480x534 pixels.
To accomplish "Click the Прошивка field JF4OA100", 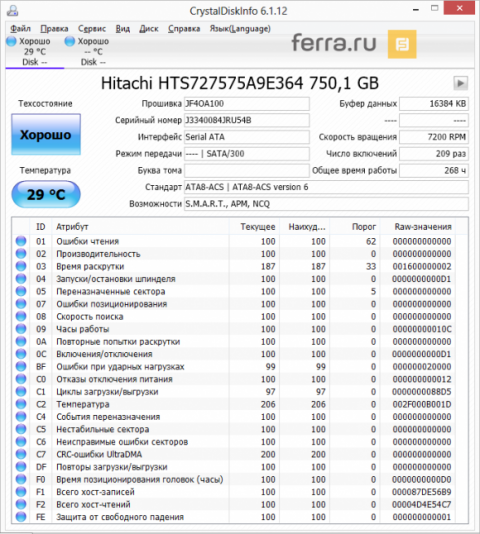I will pyautogui.click(x=247, y=104).
